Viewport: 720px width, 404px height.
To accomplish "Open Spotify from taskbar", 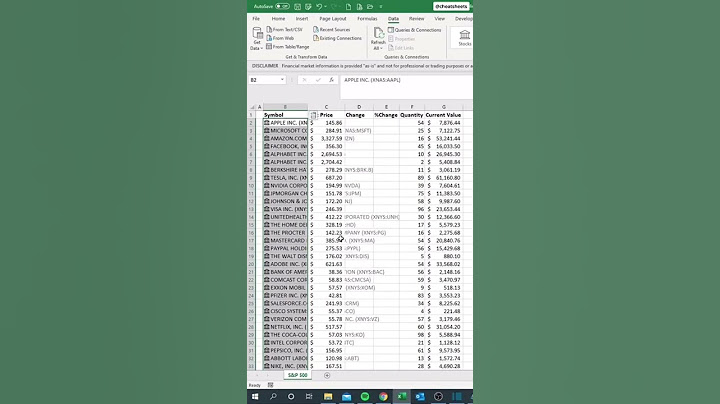I will pos(365,396).
